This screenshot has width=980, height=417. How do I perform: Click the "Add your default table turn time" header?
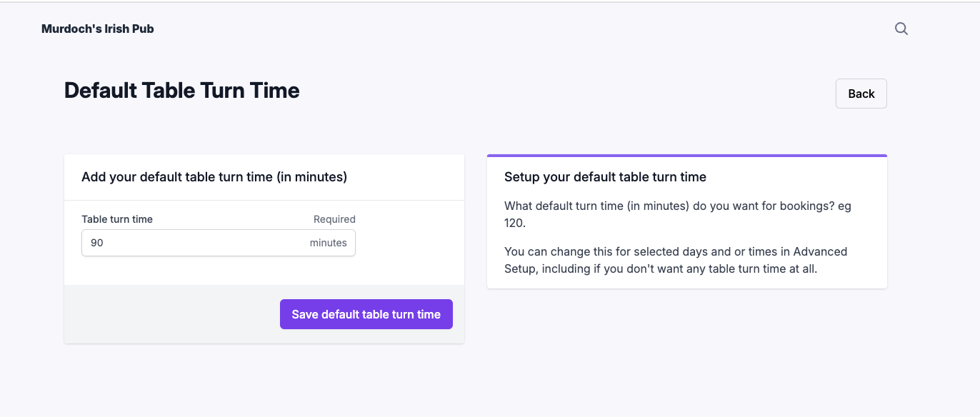coord(214,177)
